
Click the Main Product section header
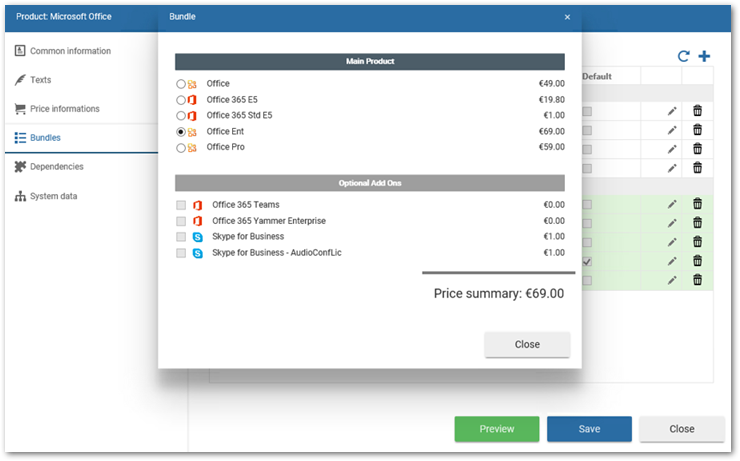(370, 61)
